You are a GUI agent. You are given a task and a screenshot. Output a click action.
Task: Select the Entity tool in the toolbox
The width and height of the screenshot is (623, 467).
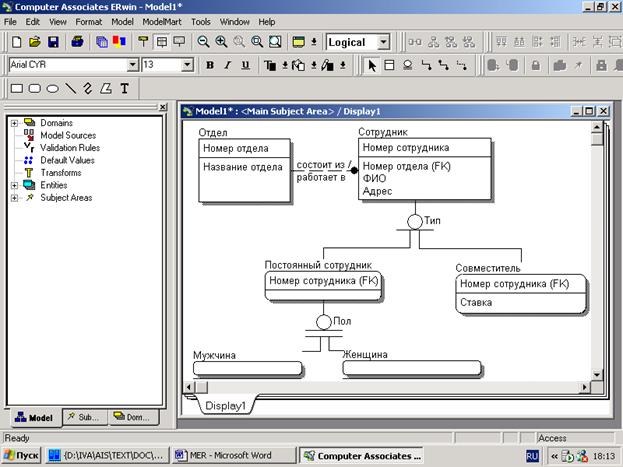click(x=390, y=65)
